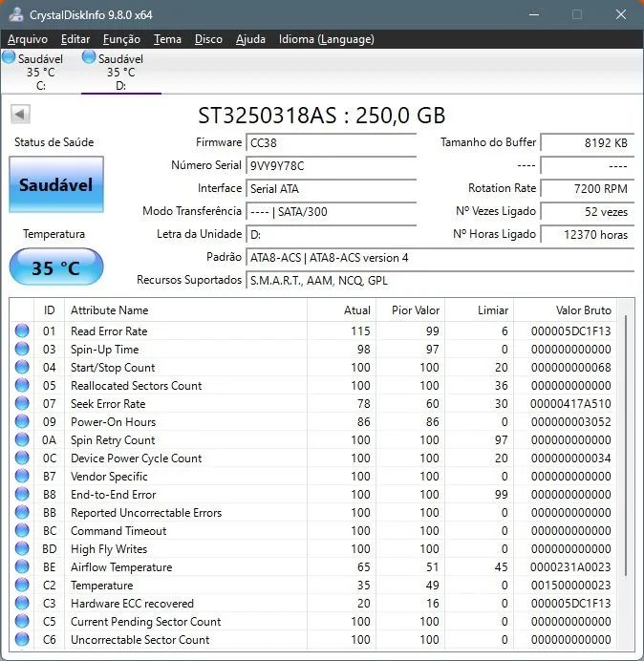Minimize the CrystalDiskInfo window
The image size is (644, 661).
534,14
